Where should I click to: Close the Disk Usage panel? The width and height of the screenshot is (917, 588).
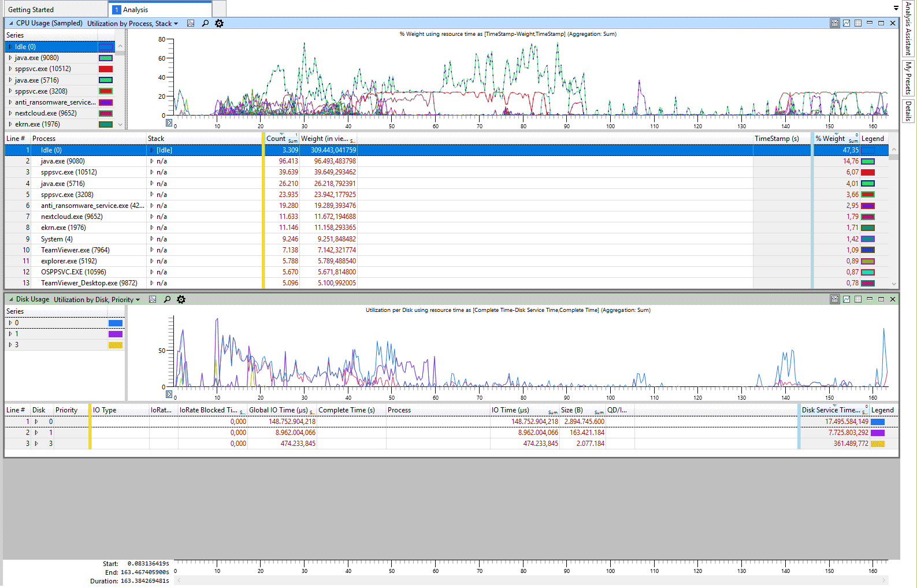893,299
